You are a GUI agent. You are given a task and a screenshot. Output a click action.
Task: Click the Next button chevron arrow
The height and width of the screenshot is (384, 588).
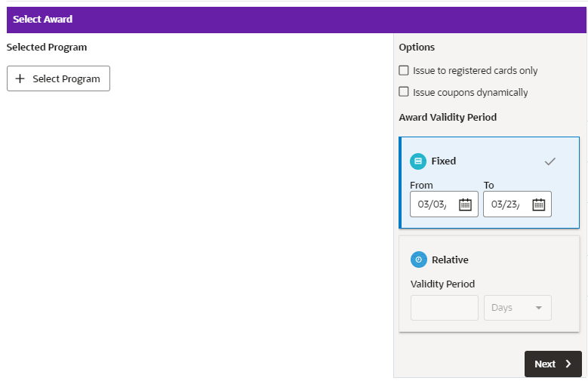568,364
